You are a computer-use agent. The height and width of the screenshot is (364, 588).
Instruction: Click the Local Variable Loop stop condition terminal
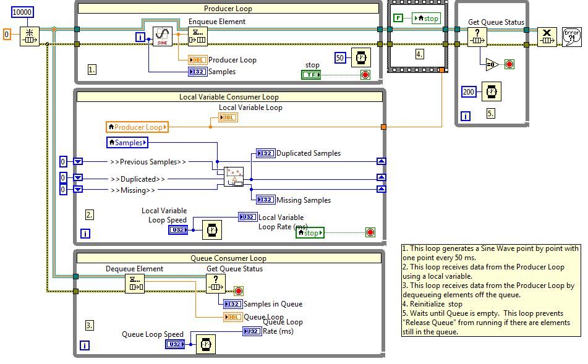pos(370,232)
